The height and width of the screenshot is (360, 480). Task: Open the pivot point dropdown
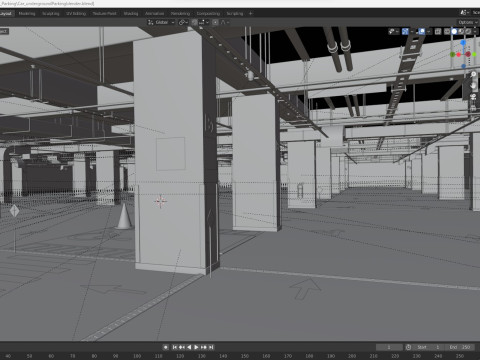coord(184,22)
